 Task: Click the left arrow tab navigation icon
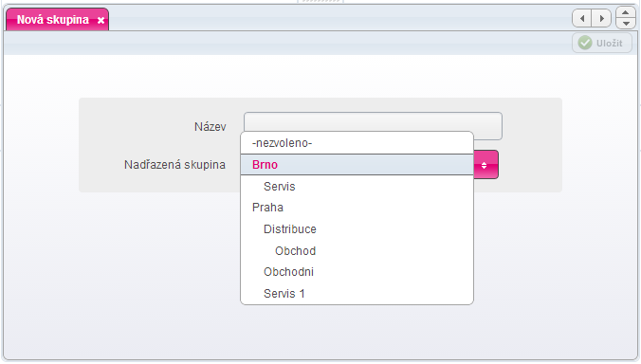(x=582, y=18)
